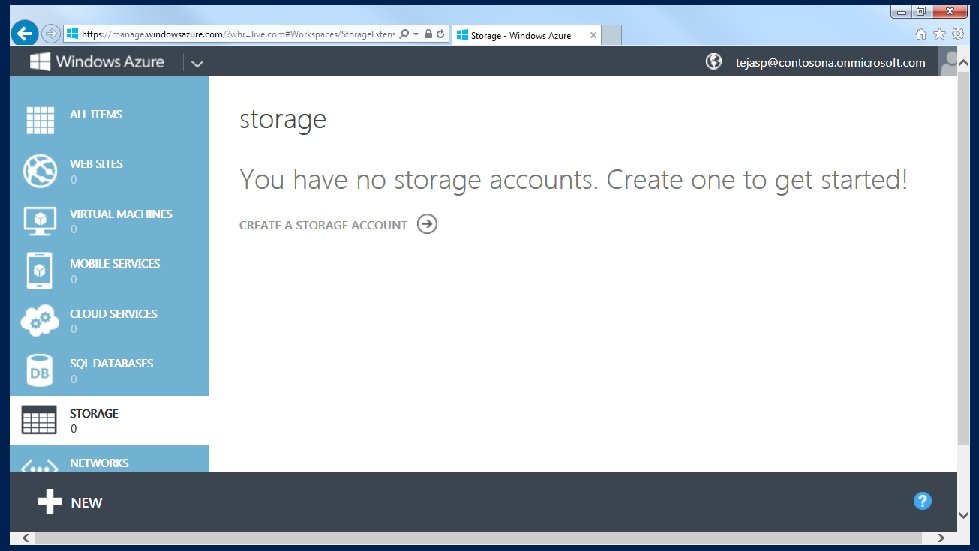
Task: Click the refresh icon in address bar
Action: click(x=441, y=34)
